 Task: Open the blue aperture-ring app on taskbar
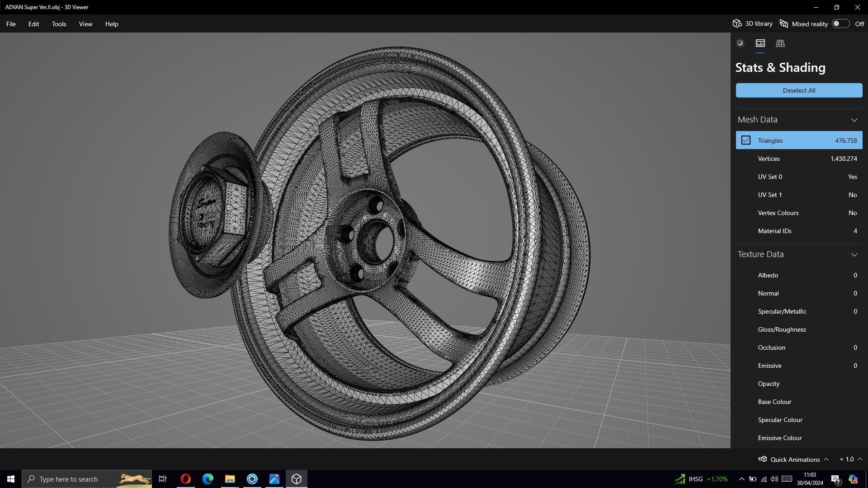tap(252, 479)
